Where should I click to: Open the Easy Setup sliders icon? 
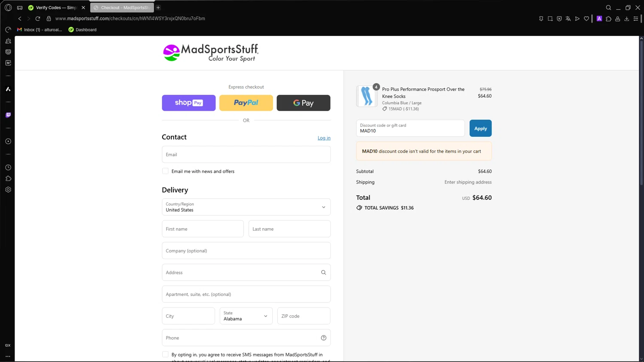636,18
